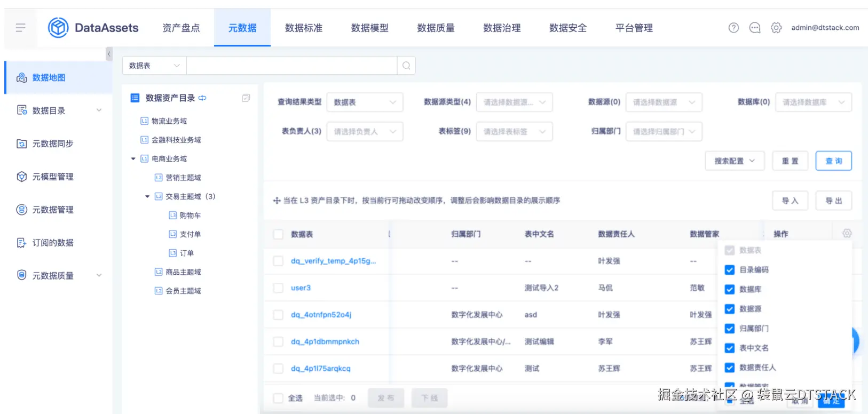
Task: Click the L2 icon of 营销主题域
Action: click(159, 178)
